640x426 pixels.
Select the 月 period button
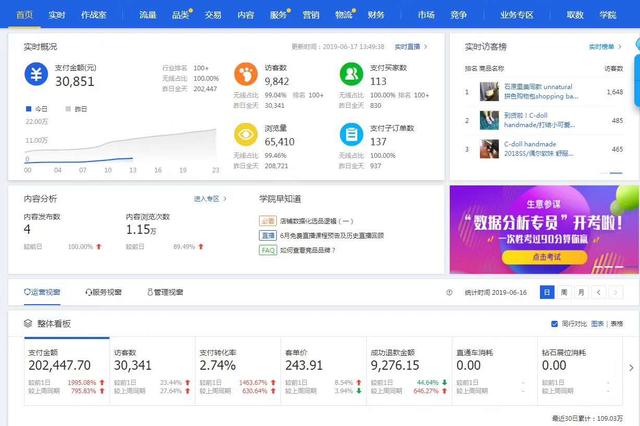(581, 292)
